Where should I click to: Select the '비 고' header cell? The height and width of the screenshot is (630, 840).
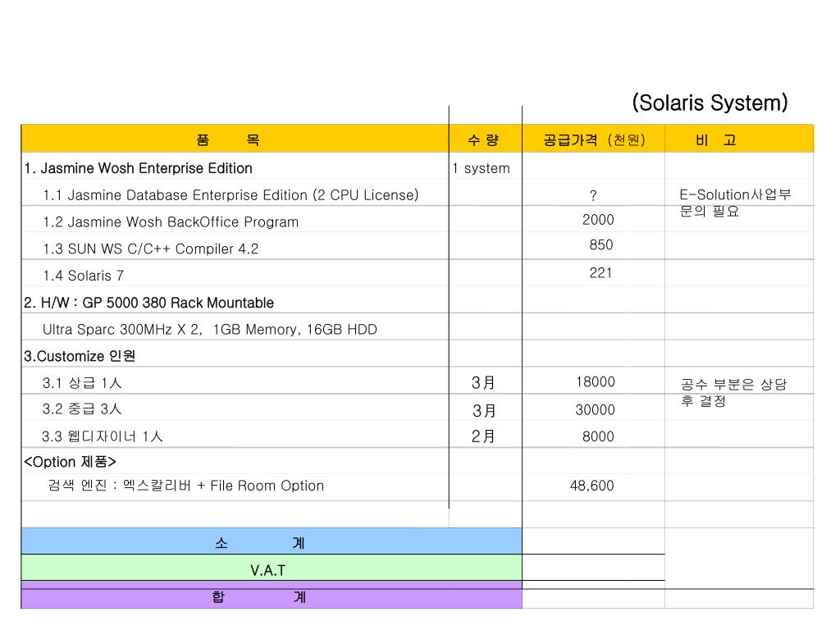coord(739,139)
